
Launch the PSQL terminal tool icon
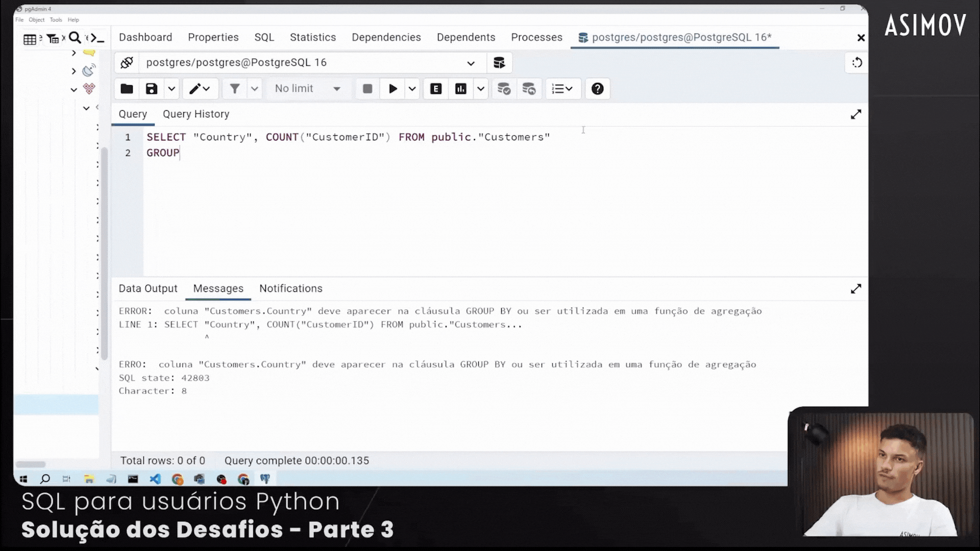[97, 38]
